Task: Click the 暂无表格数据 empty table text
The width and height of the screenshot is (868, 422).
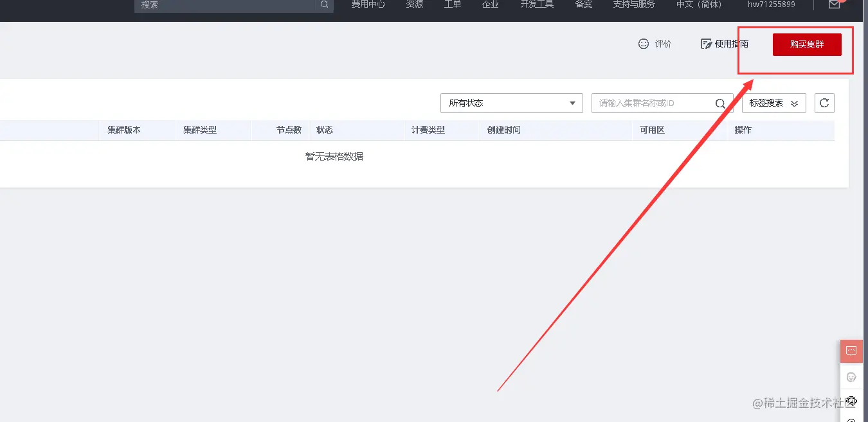Action: click(334, 156)
